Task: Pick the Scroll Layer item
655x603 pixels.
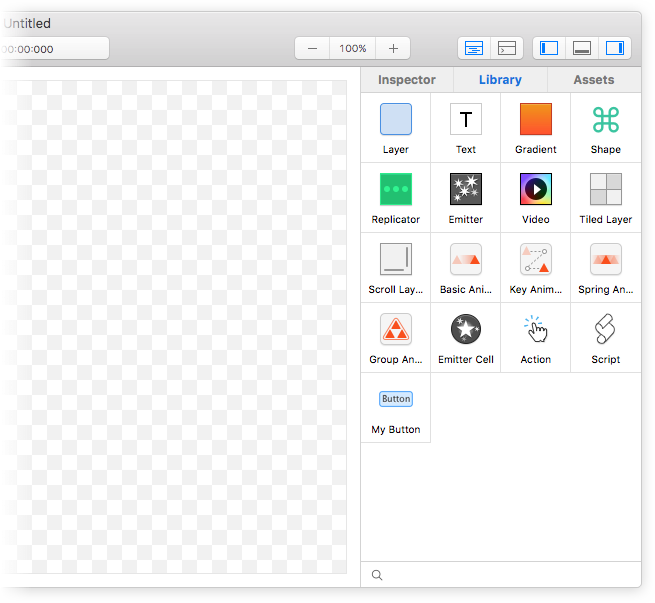Action: pyautogui.click(x=396, y=268)
